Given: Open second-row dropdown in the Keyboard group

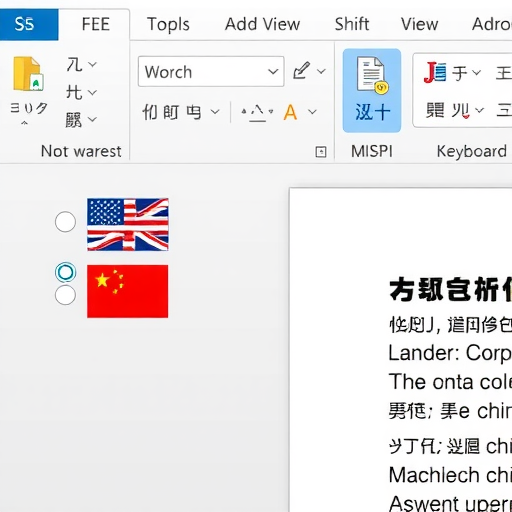Looking at the screenshot, I should click(479, 110).
